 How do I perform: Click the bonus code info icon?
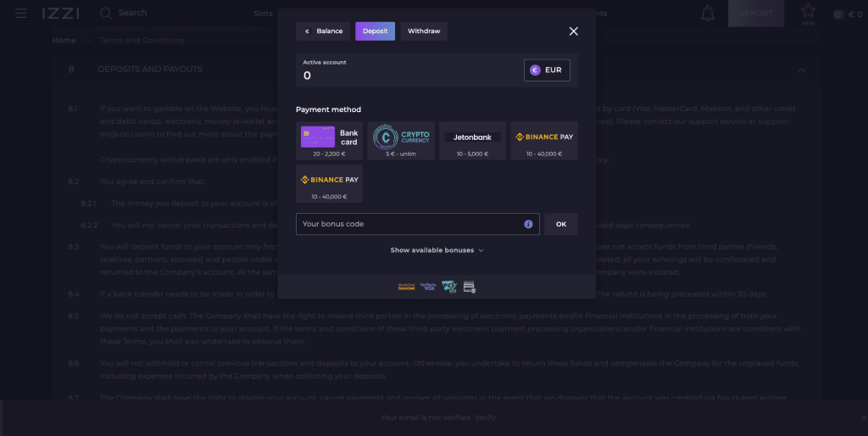[528, 224]
